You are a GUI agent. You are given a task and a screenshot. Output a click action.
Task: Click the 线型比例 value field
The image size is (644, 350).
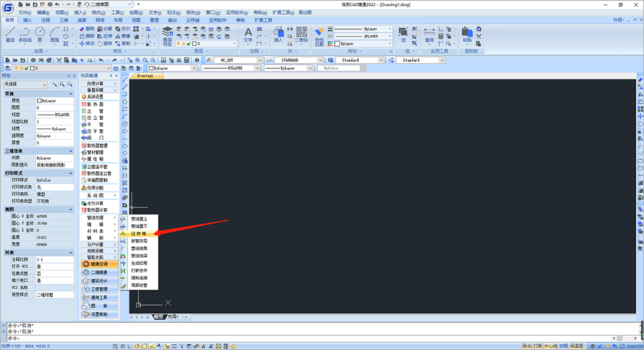click(x=55, y=122)
